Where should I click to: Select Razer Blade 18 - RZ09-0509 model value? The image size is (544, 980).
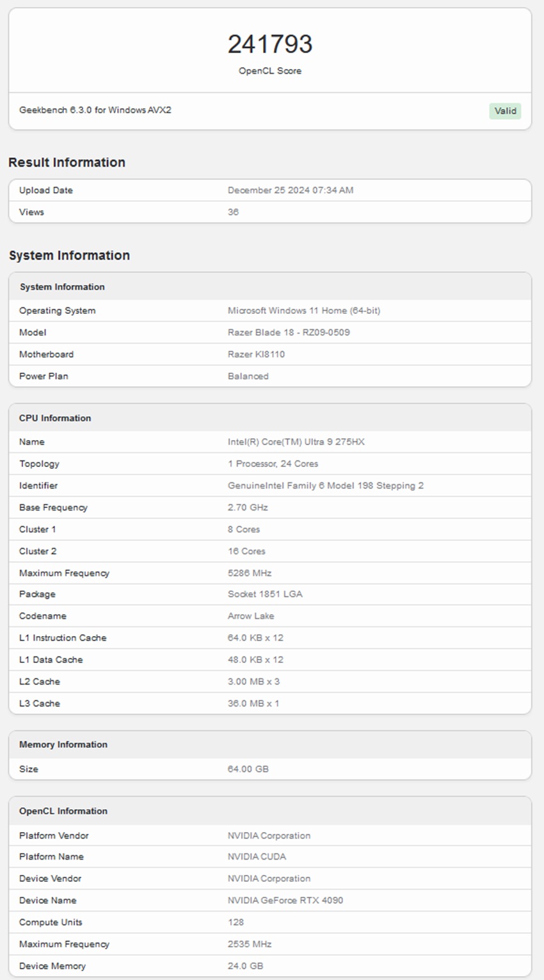(289, 332)
